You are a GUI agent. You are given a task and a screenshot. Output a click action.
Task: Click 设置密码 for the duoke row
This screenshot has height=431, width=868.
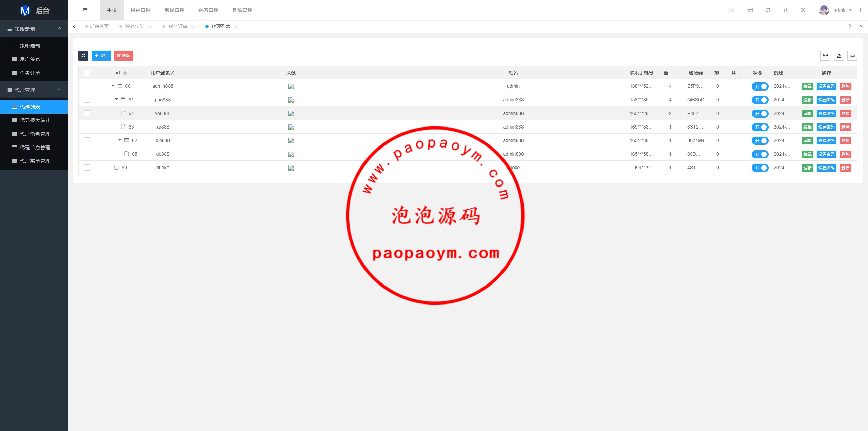coord(826,168)
